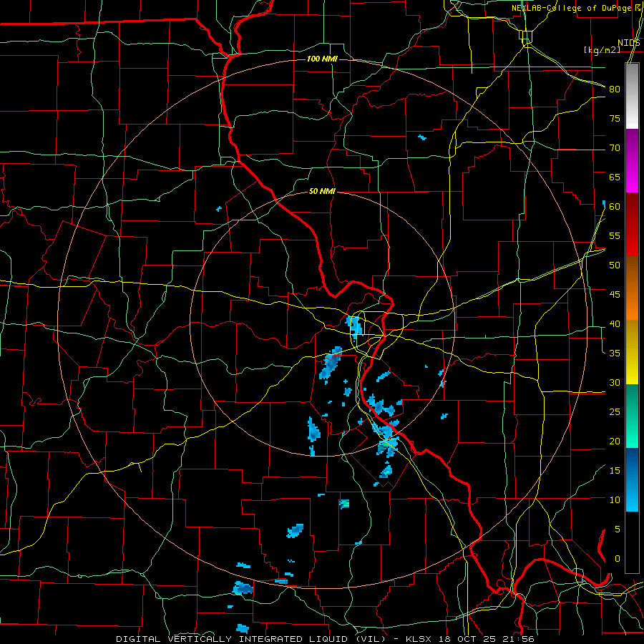The image size is (644, 644).
Task: Click the "10" value on the color scale
Action: click(x=615, y=500)
